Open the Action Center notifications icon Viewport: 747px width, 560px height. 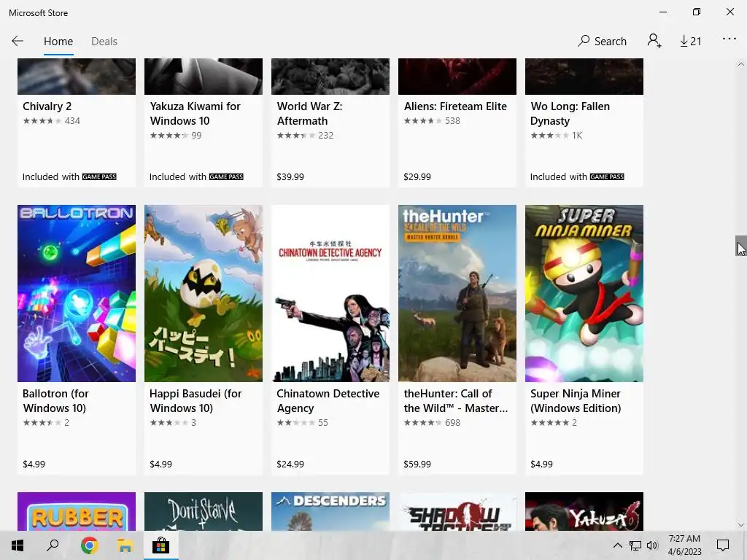723,545
